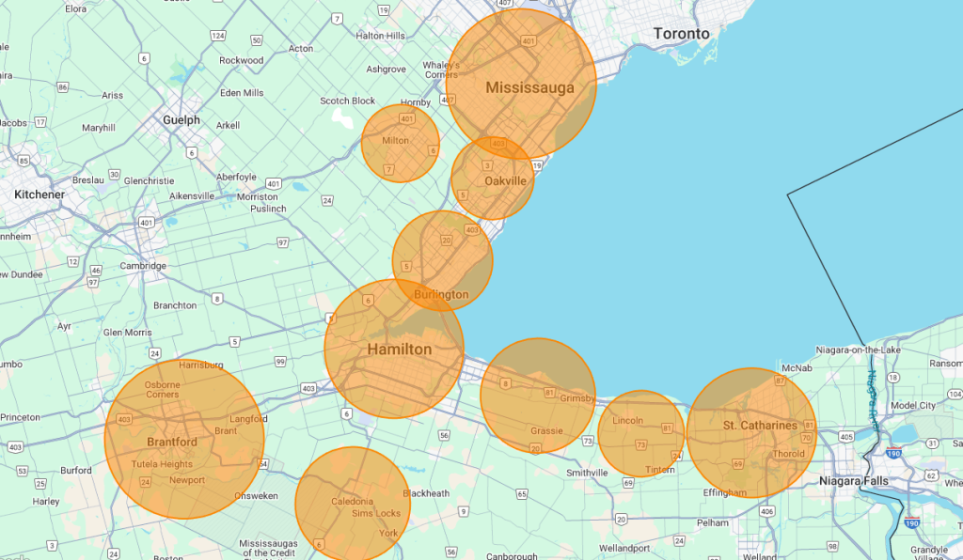Image resolution: width=963 pixels, height=560 pixels.
Task: Click the Caledonia label in the circle
Action: [352, 501]
